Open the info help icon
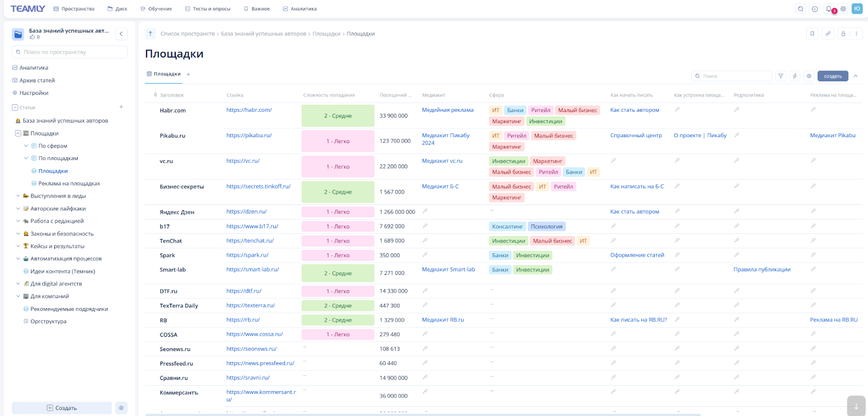Screen dimensions: 868x416 point(815,9)
